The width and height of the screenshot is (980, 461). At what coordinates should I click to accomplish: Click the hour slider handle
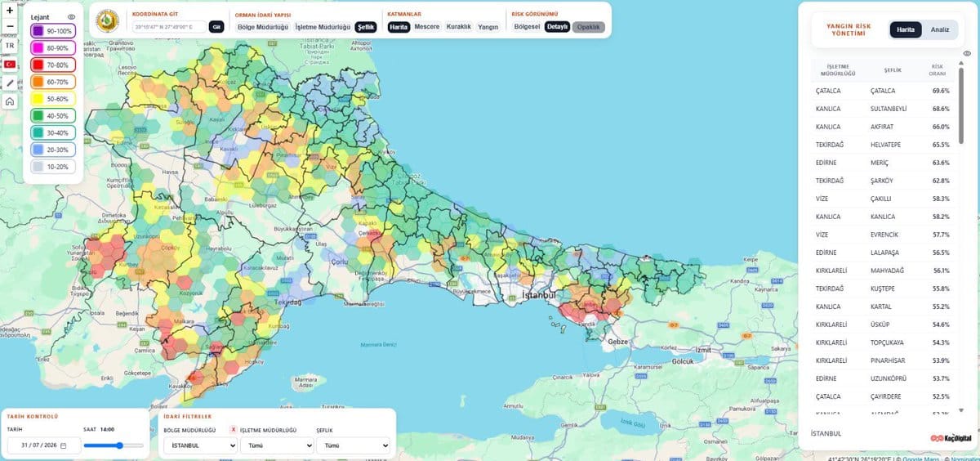click(120, 445)
